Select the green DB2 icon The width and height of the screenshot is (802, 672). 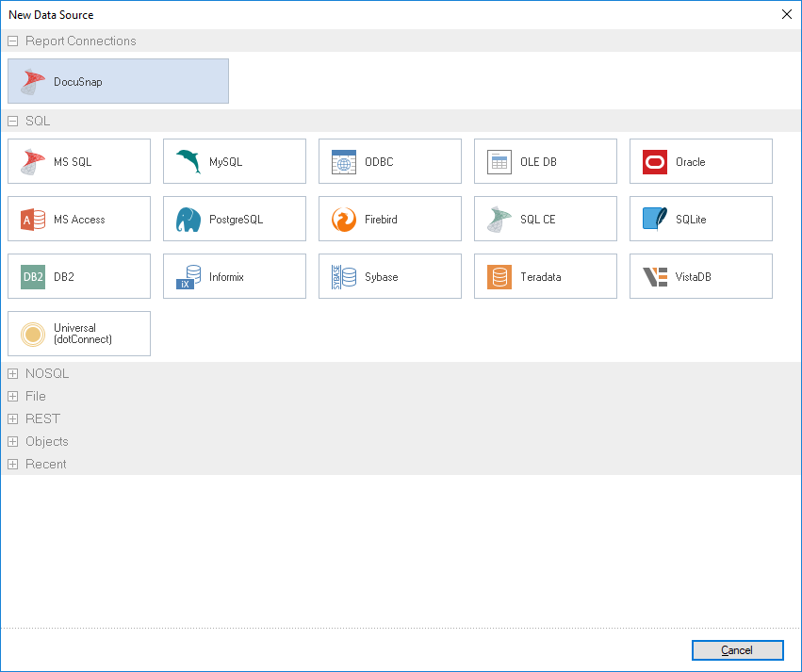pyautogui.click(x=33, y=277)
